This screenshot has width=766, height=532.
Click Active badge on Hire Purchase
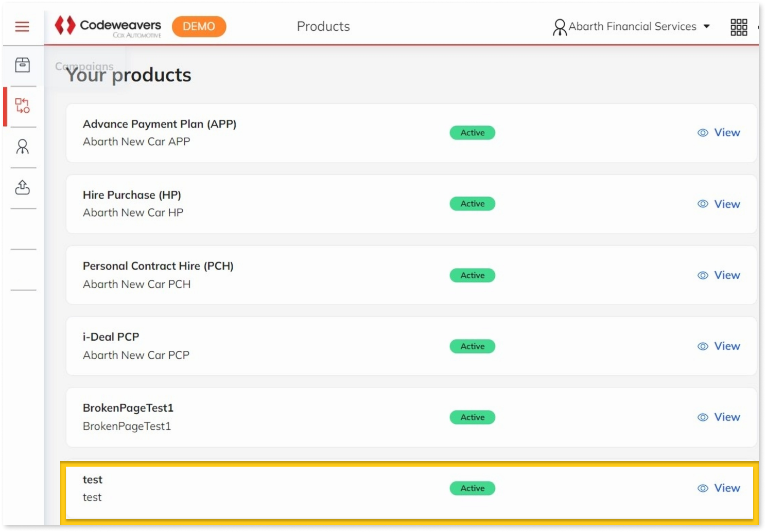click(x=473, y=204)
